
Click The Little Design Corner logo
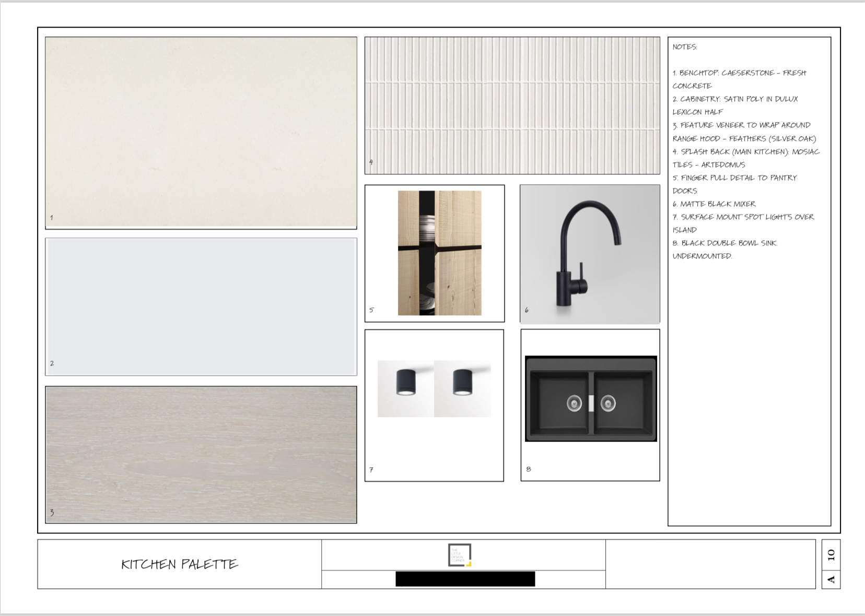coord(460,555)
